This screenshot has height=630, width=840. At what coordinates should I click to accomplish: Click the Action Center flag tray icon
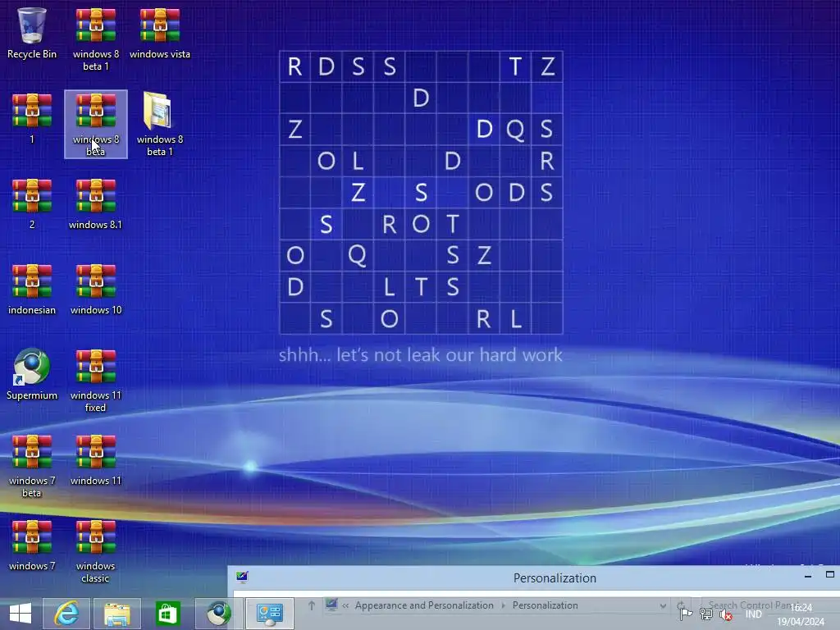pyautogui.click(x=687, y=614)
